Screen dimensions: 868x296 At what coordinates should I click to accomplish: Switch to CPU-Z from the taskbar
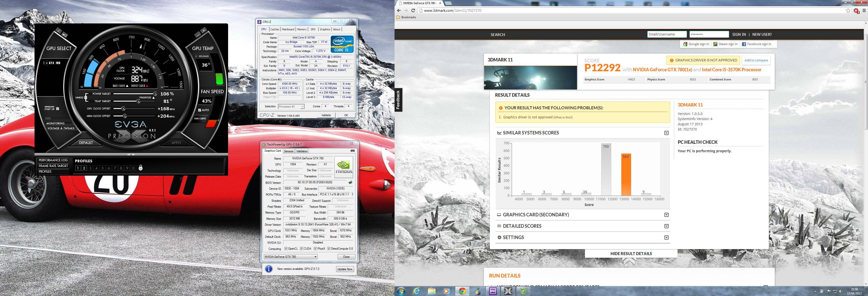click(x=493, y=291)
